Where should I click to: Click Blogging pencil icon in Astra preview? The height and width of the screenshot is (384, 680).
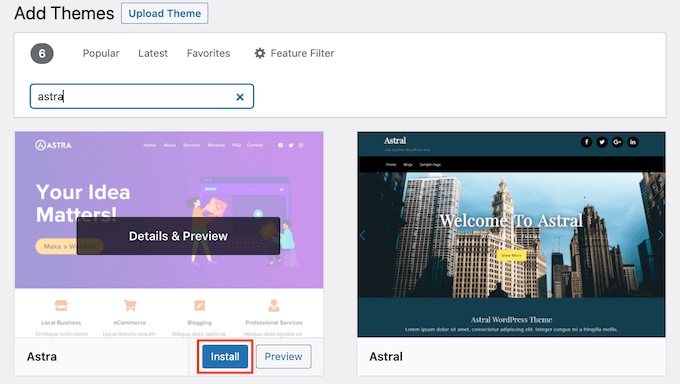[x=199, y=305]
